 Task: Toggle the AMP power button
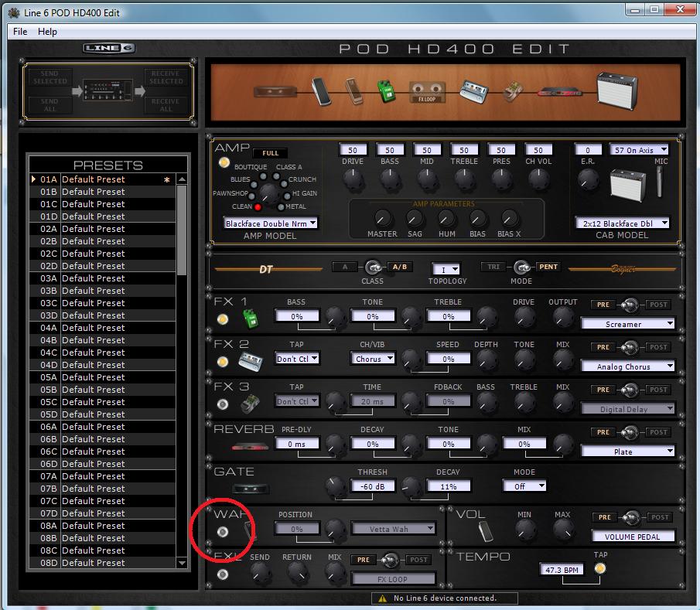point(224,162)
